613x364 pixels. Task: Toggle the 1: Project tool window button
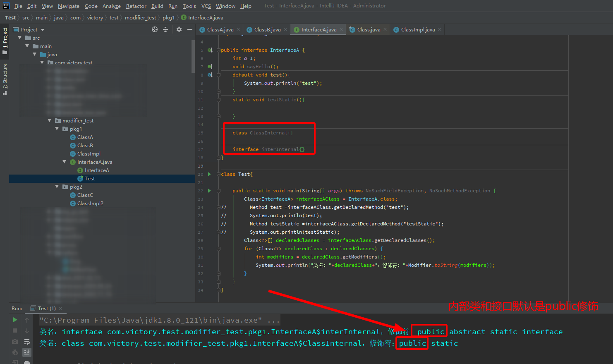5,41
